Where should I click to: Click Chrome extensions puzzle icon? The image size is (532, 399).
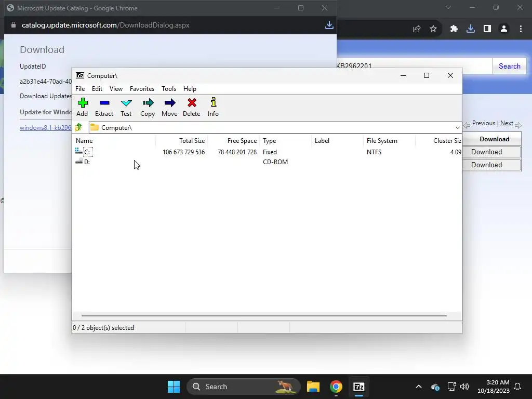tap(454, 29)
